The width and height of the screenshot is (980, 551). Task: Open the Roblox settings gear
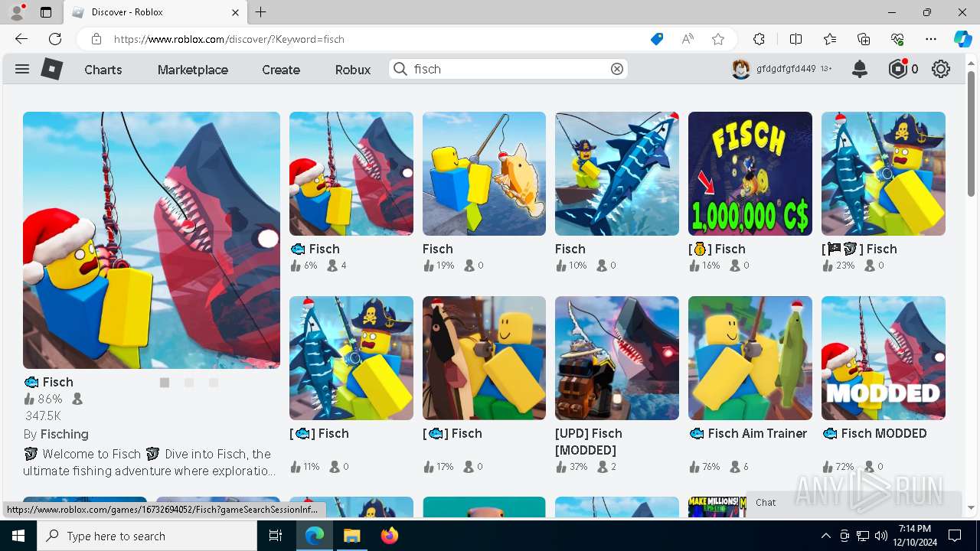click(941, 69)
